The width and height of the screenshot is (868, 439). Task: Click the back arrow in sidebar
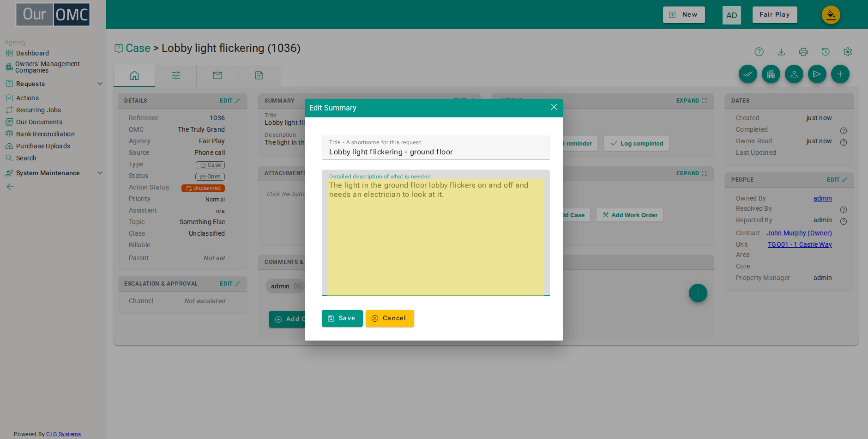tap(10, 187)
